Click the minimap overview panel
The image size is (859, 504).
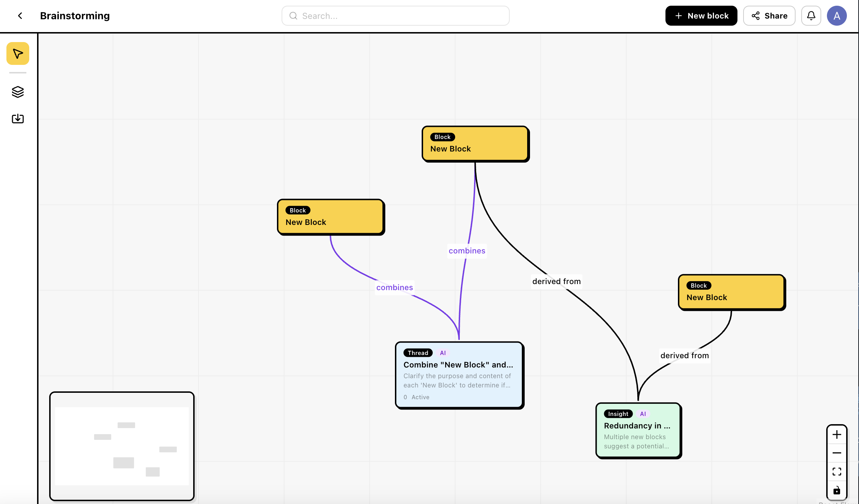click(122, 446)
